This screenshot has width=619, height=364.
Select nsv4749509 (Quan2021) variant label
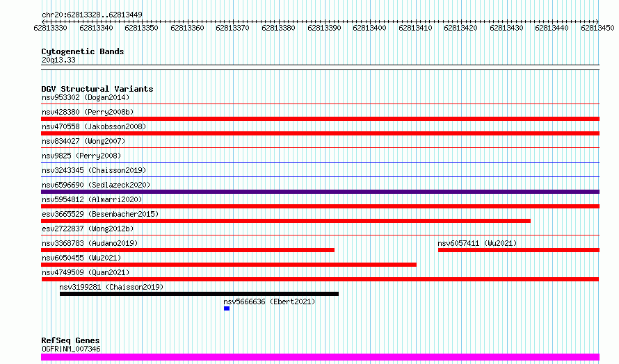86,272
